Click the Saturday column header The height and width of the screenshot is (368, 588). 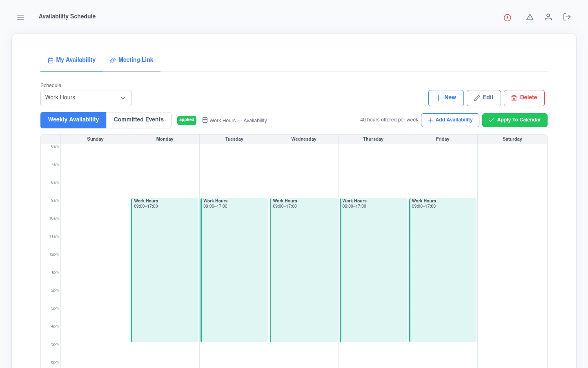pyautogui.click(x=512, y=139)
